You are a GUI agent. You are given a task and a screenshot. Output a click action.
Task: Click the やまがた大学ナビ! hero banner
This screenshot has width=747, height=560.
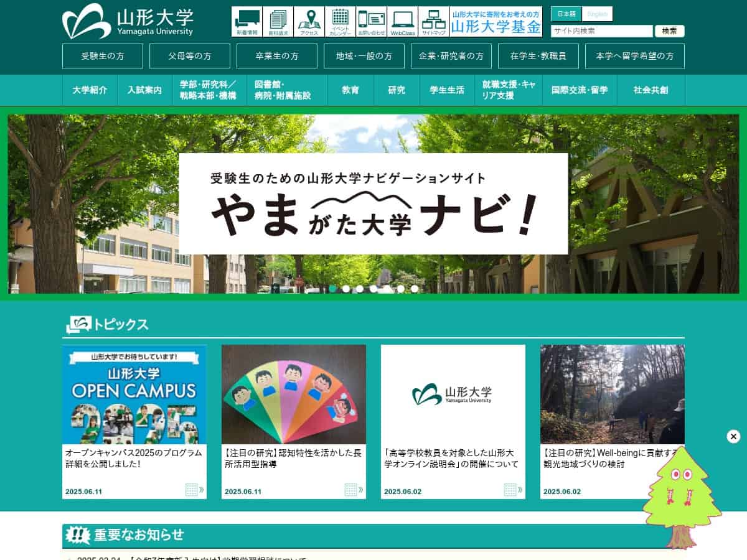[374, 203]
